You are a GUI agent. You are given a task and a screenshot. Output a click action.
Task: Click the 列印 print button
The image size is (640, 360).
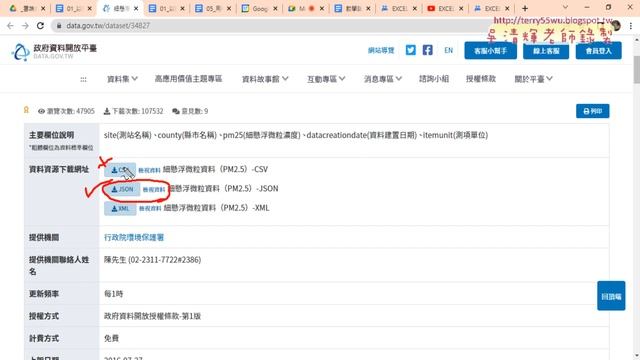click(592, 111)
